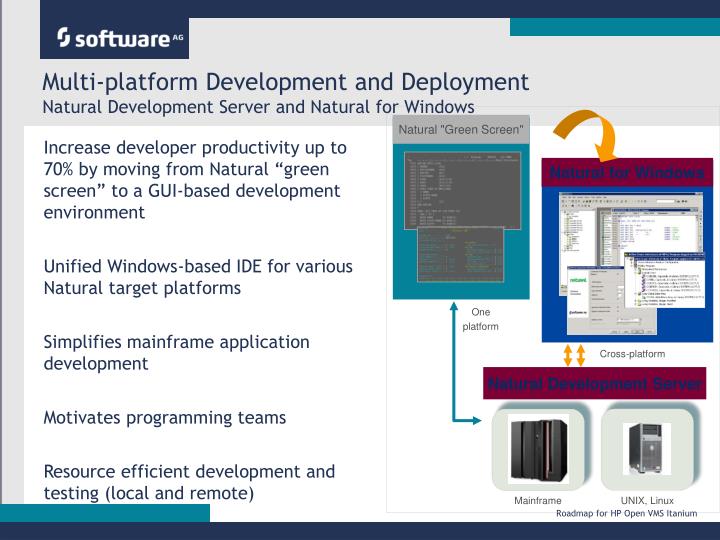Click the Software AG logo
Viewport: 720px width, 540px height.
(x=114, y=38)
